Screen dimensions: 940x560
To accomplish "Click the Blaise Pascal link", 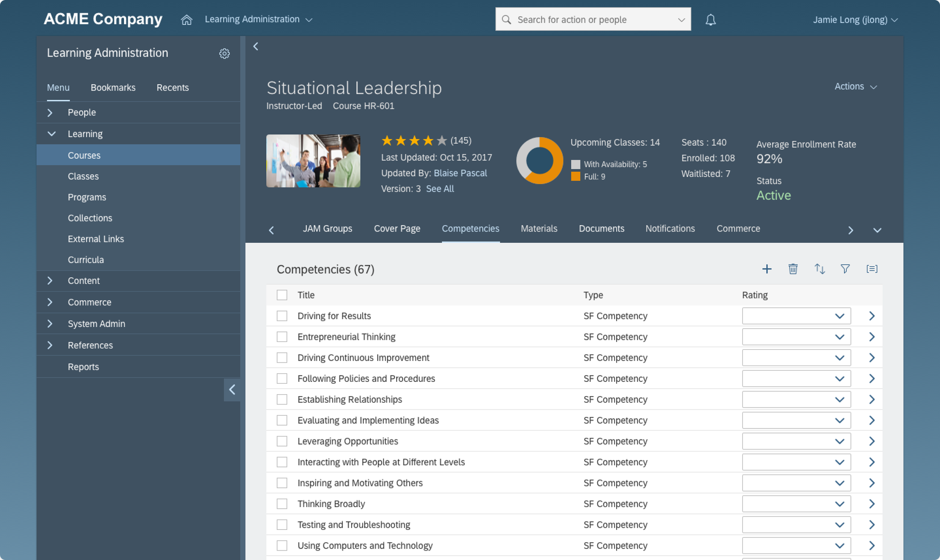I will 460,173.
